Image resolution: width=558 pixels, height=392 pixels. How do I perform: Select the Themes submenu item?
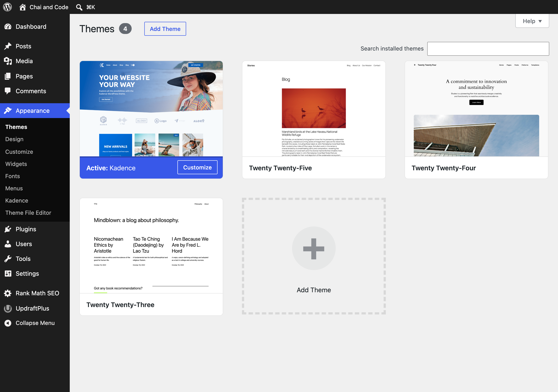(x=16, y=127)
